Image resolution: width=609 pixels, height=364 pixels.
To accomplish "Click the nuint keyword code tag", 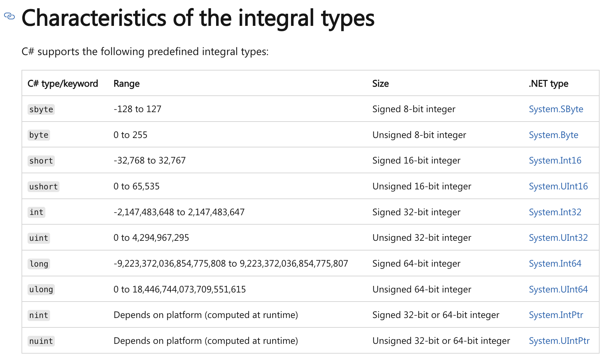I will tap(41, 341).
